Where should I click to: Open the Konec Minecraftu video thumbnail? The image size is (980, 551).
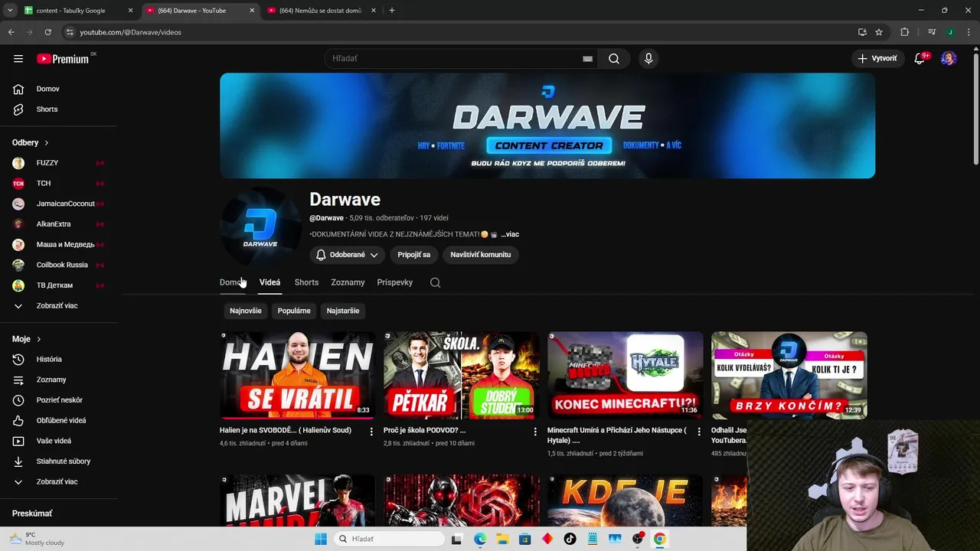pyautogui.click(x=625, y=375)
